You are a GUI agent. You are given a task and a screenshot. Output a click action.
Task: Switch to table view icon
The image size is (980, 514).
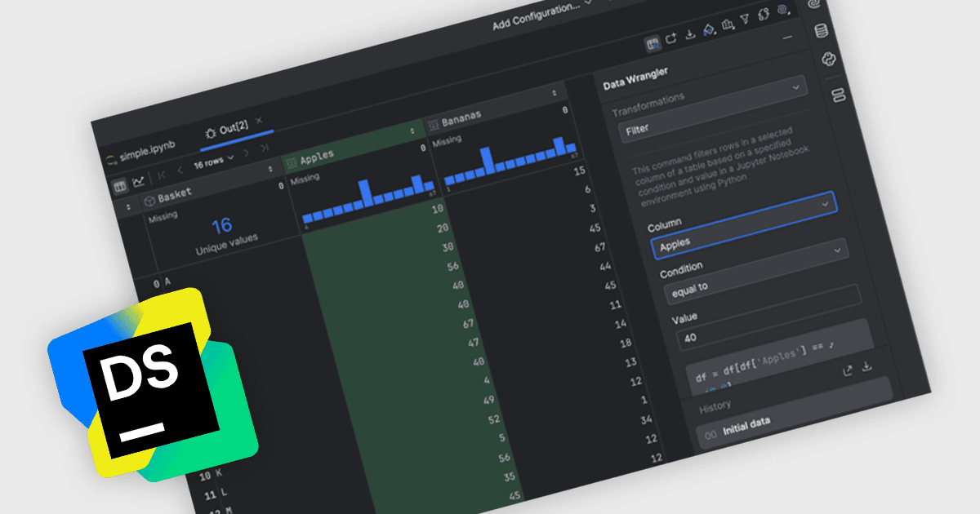(x=119, y=186)
